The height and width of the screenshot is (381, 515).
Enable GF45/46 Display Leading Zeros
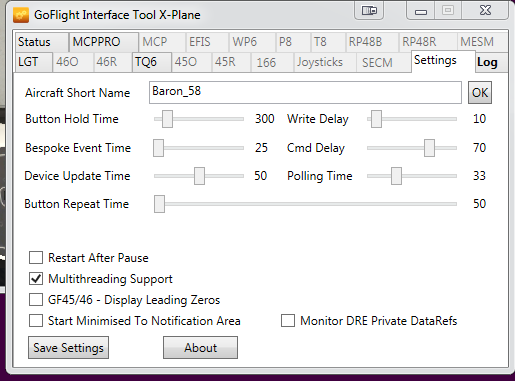tap(36, 300)
